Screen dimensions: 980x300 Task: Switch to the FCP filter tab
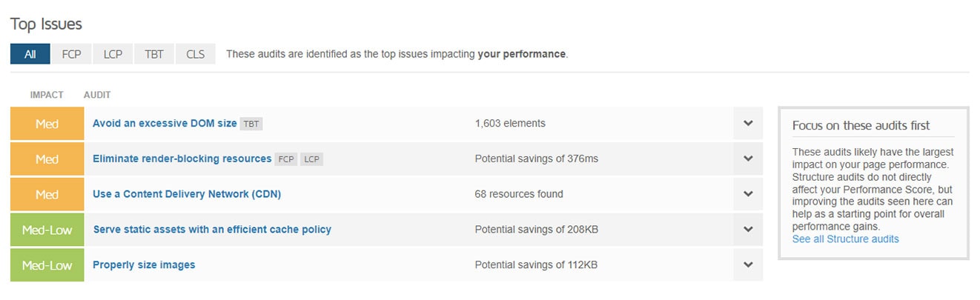click(x=72, y=54)
